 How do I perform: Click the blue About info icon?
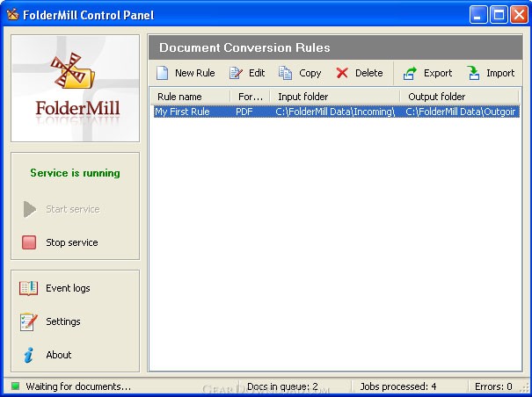coord(29,355)
